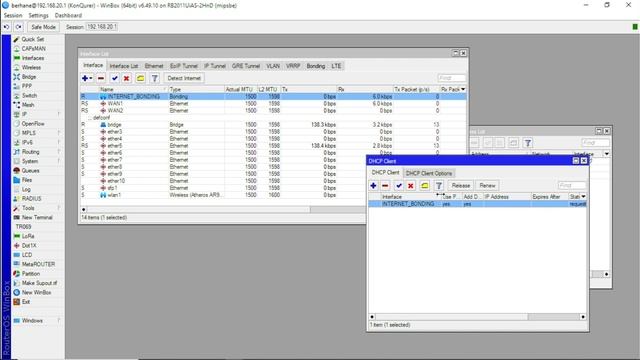Disable DHCP client with red X

pos(411,186)
